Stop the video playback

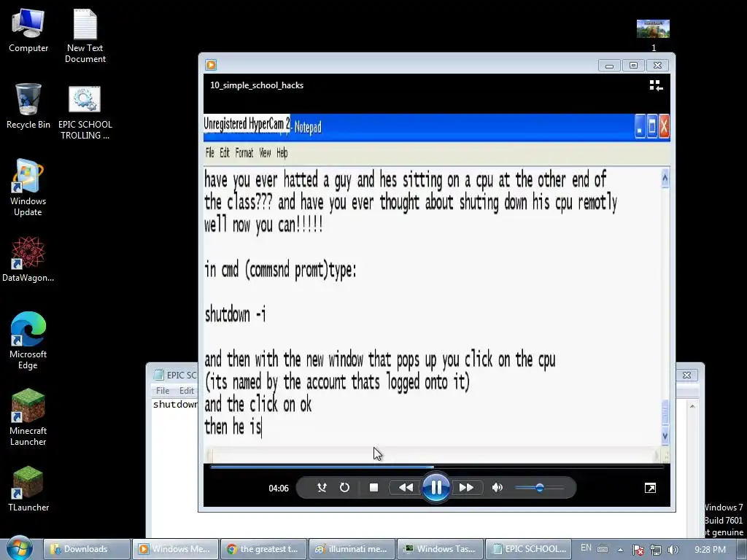click(x=374, y=488)
